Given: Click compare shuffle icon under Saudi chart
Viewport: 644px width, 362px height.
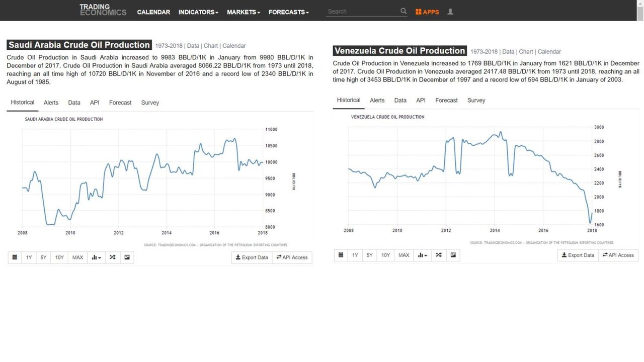Looking at the screenshot, I should click(x=112, y=257).
